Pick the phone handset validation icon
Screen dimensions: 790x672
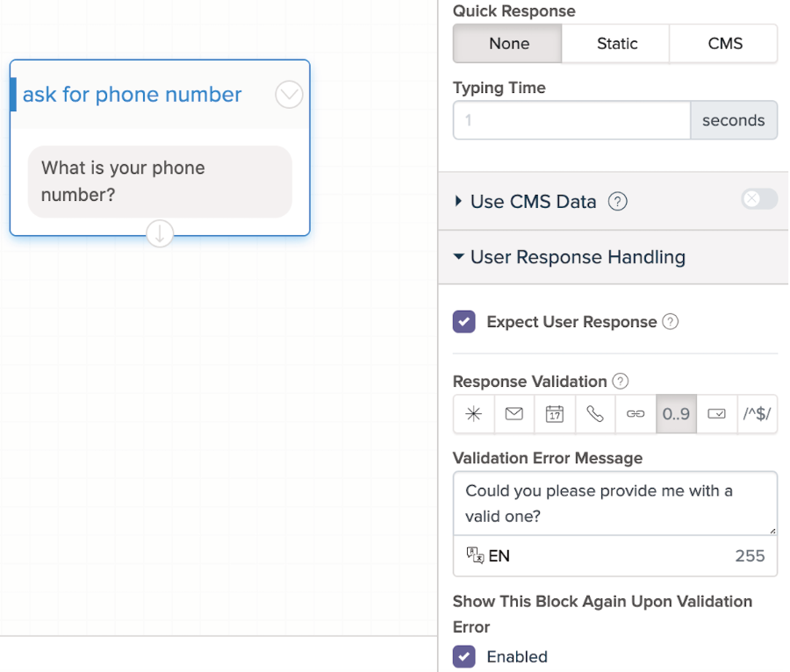[x=595, y=415]
